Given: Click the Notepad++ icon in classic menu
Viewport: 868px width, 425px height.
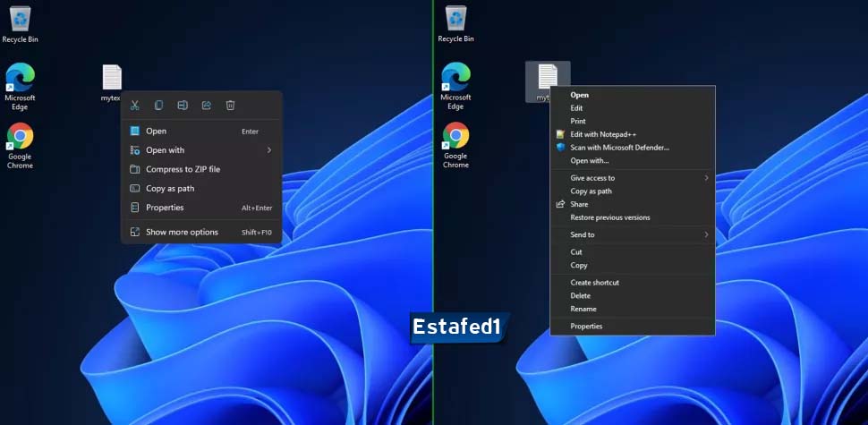Looking at the screenshot, I should (560, 134).
